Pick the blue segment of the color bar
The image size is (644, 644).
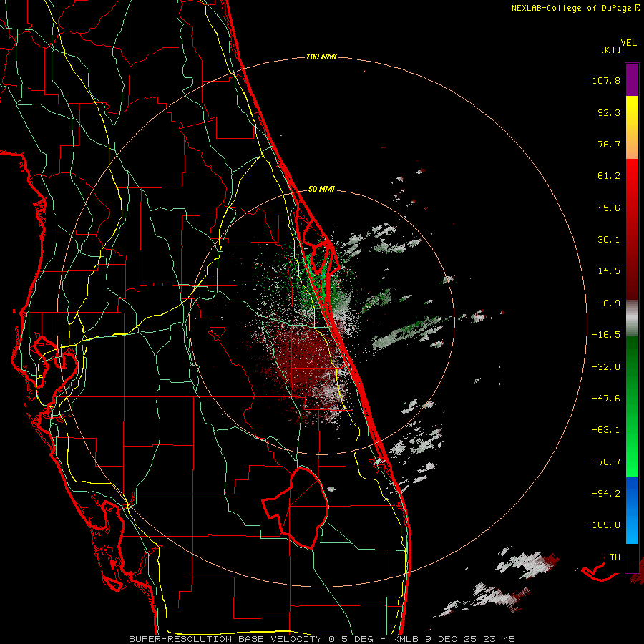tap(632, 510)
